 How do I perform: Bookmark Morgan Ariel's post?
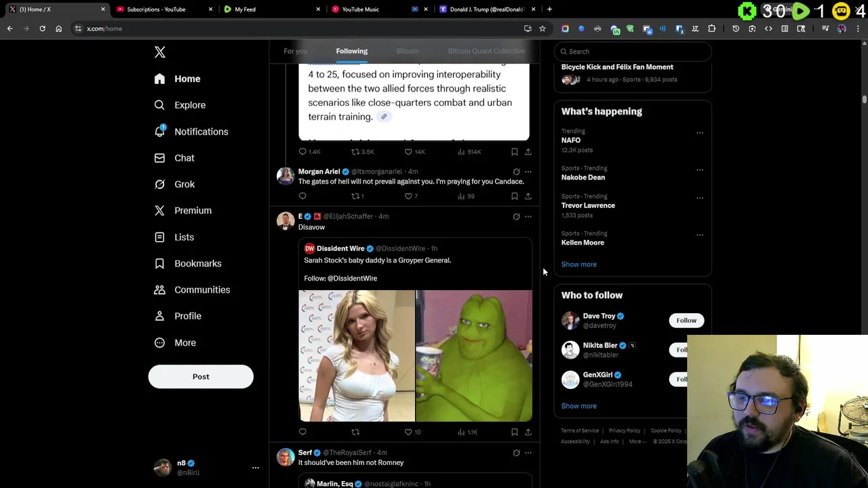point(514,196)
